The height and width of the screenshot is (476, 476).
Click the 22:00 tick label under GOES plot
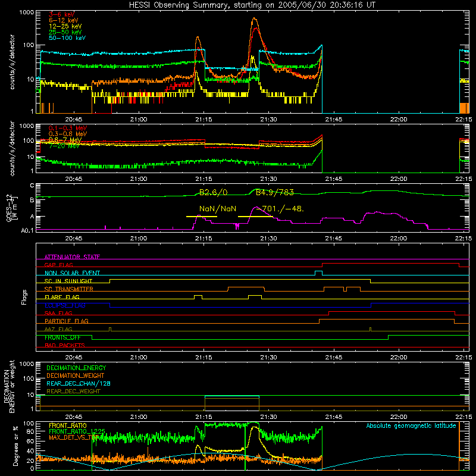[398, 239]
